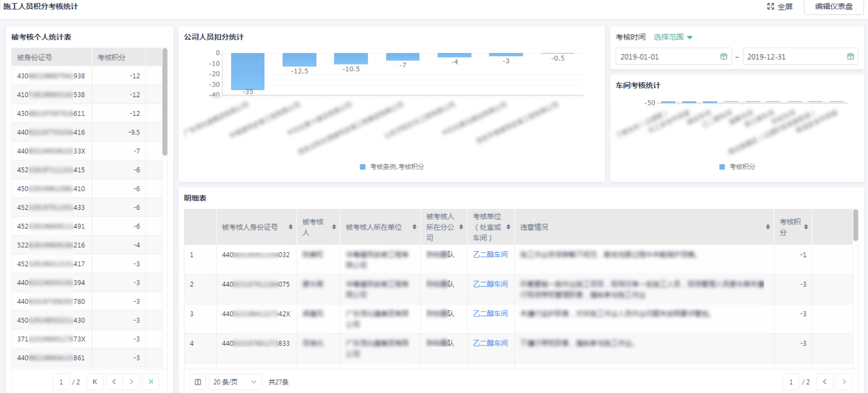Image resolution: width=868 pixels, height=393 pixels.
Task: Open 乙二醇车间 link in detail row 2
Action: point(490,284)
